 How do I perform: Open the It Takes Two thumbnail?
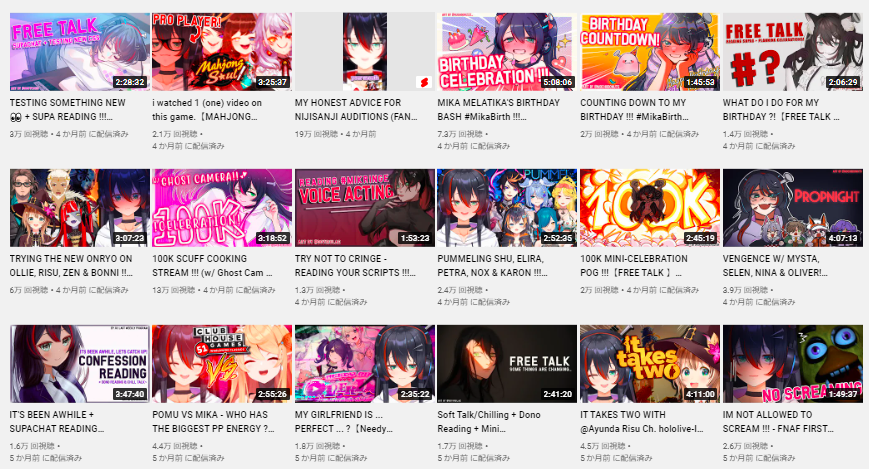point(650,364)
